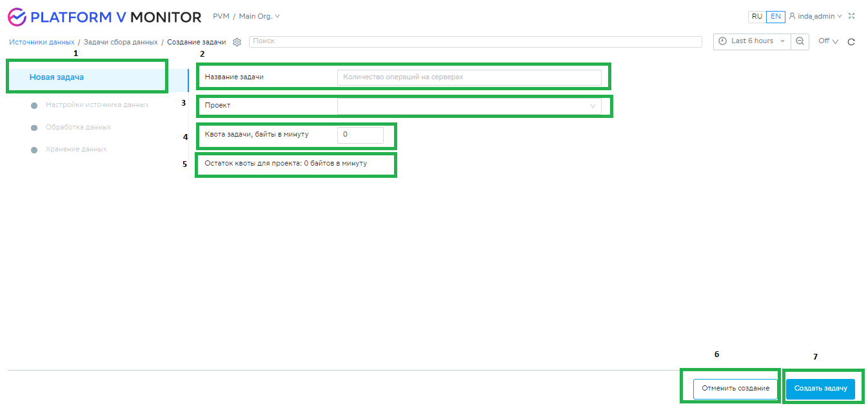
Task: Open the auto-refresh Off dropdown
Action: point(828,41)
